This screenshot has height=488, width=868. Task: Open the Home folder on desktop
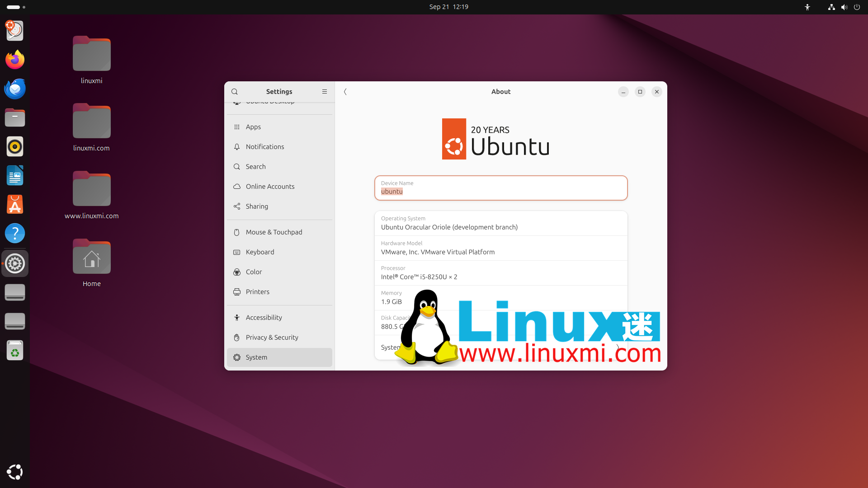[x=91, y=263]
